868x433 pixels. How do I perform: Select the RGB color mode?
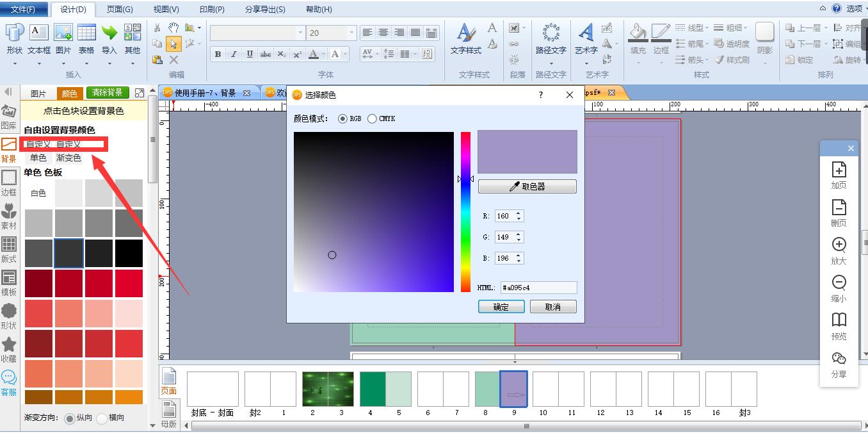350,119
